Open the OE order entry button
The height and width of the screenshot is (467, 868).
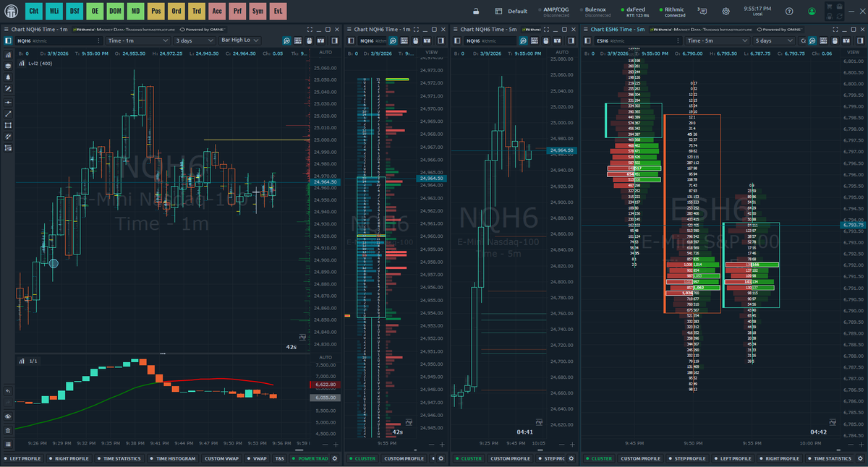pyautogui.click(x=95, y=12)
